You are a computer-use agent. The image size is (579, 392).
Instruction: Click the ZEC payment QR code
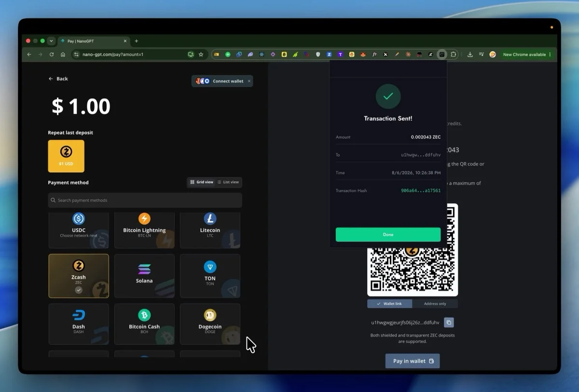[413, 251]
